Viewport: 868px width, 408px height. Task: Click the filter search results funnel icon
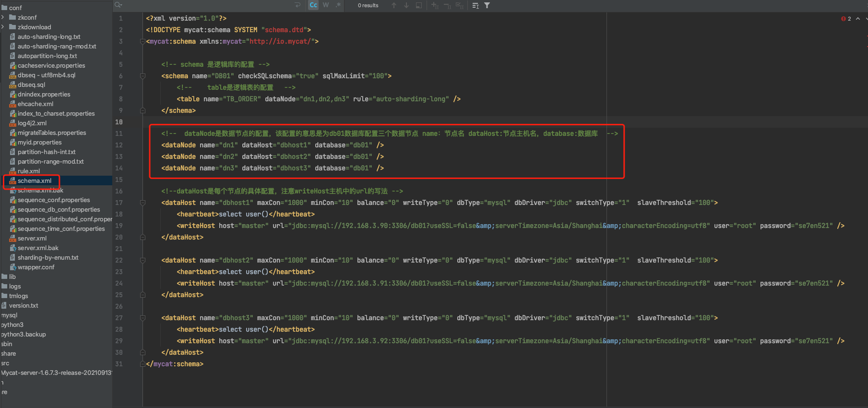coord(487,5)
